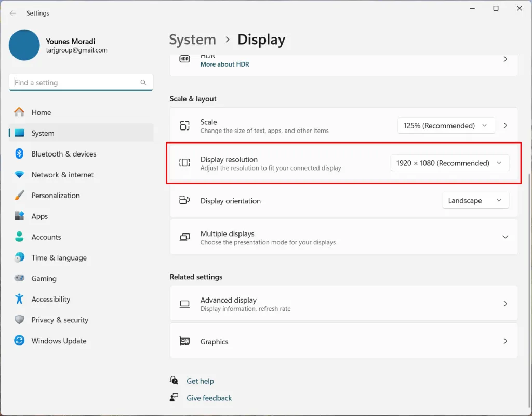Navigate to Accounts in sidebar
The height and width of the screenshot is (416, 532).
pyautogui.click(x=46, y=237)
